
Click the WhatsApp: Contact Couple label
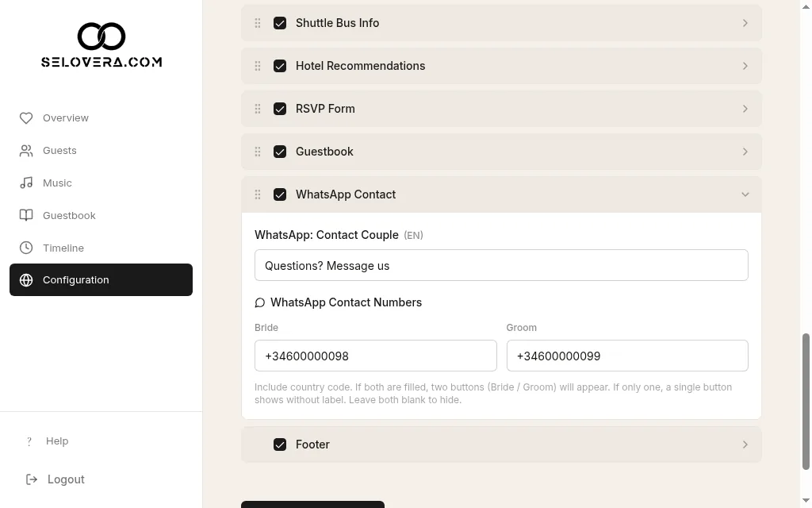(x=326, y=235)
